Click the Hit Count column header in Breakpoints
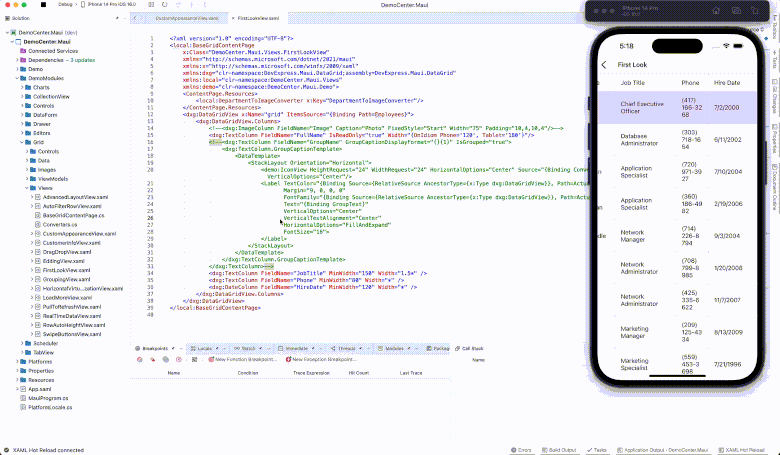Viewport: 780px width, 455px height. 359,373
